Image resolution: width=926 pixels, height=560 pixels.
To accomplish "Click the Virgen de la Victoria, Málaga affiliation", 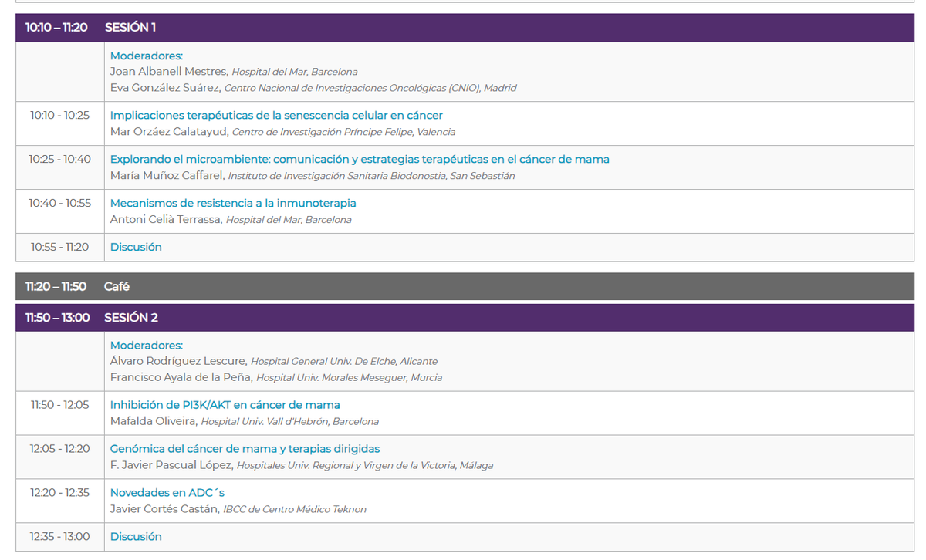I will point(365,466).
